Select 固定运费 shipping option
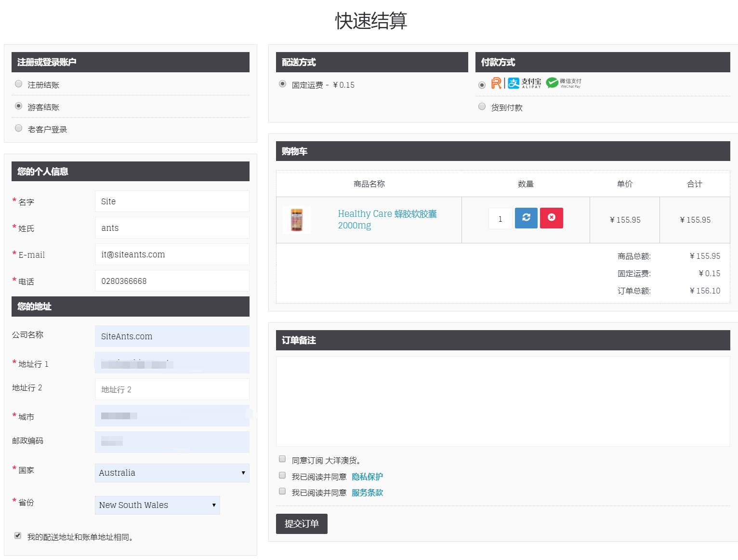The height and width of the screenshot is (560, 738). pyautogui.click(x=283, y=84)
